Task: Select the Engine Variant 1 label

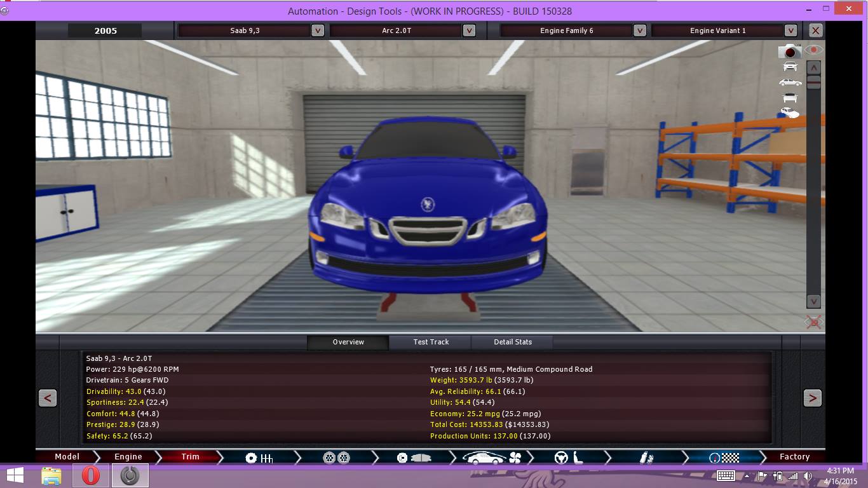Action: pos(718,30)
